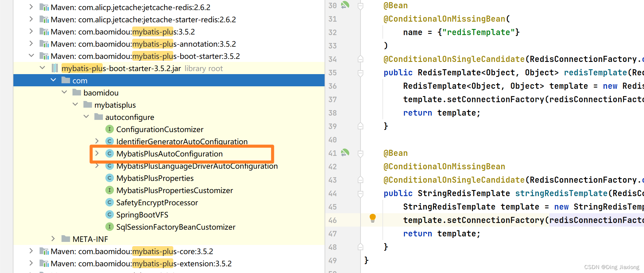Click the SqlSessionFactoryBeanCustomizer interface icon
This screenshot has height=273, width=644.
(x=110, y=227)
